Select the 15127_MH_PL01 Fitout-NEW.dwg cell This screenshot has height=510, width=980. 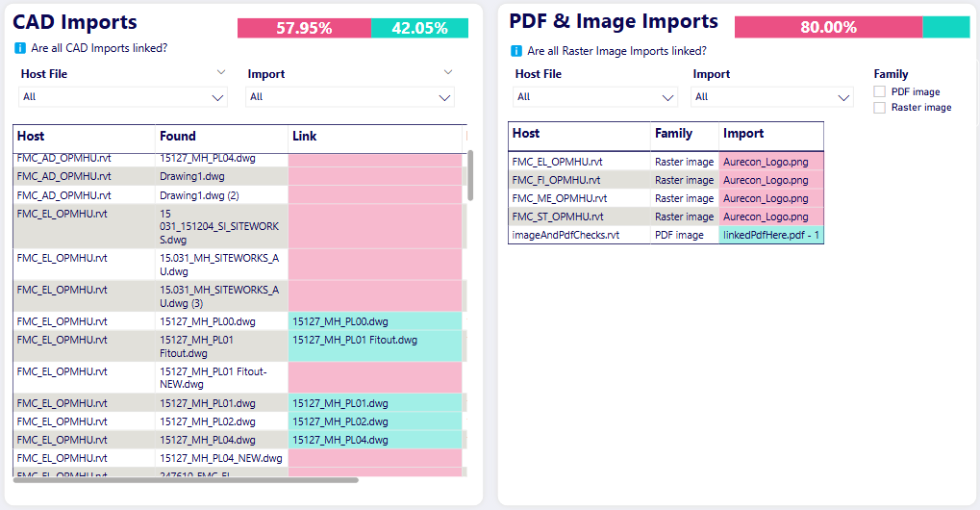click(221, 377)
